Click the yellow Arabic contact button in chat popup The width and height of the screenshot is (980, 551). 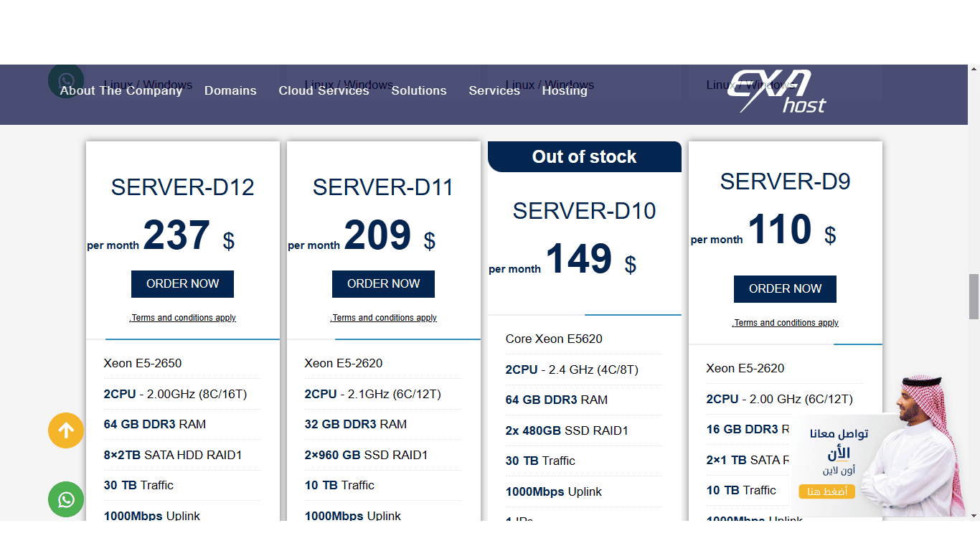point(827,491)
